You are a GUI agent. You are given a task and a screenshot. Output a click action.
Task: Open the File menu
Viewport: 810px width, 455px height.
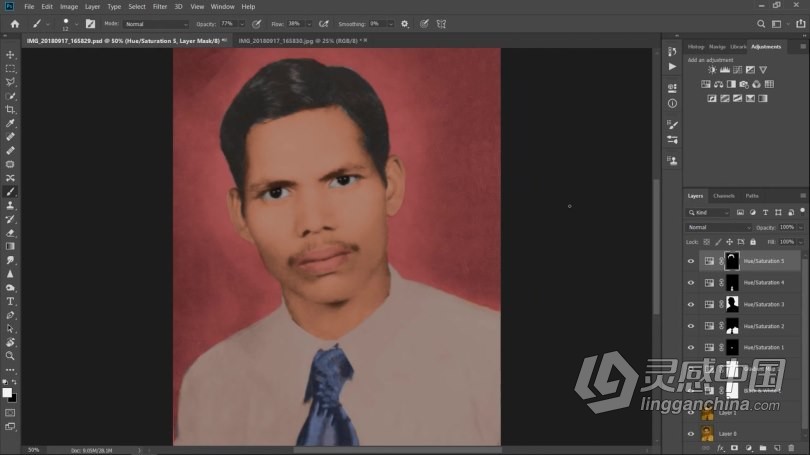(29, 7)
